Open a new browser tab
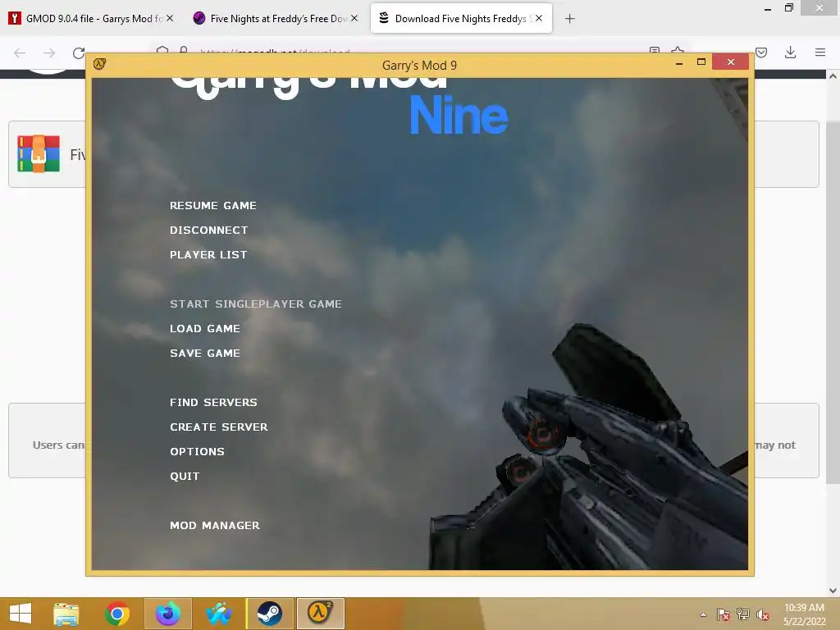The height and width of the screenshot is (630, 840). pyautogui.click(x=570, y=19)
